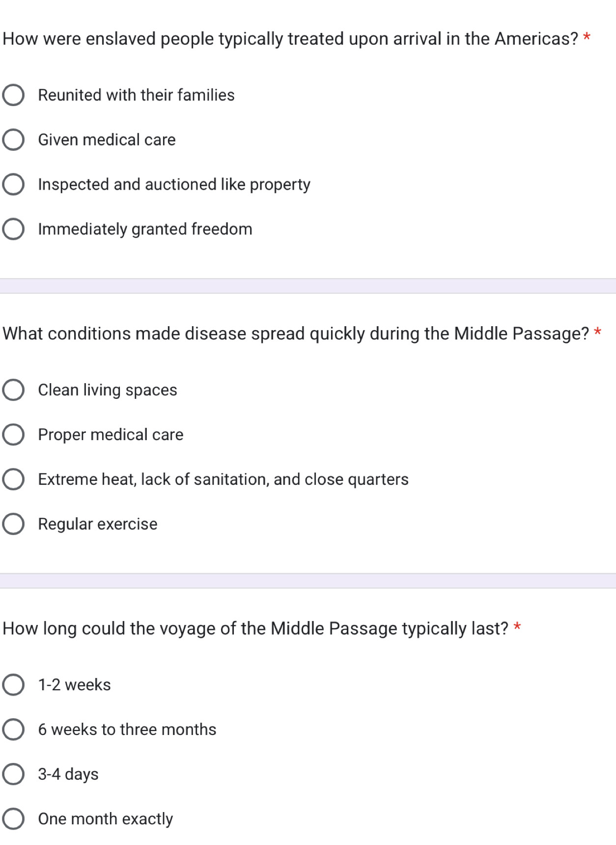Screen dimensions: 616x845
Task: Click the disease spread question heading
Action: 295,334
